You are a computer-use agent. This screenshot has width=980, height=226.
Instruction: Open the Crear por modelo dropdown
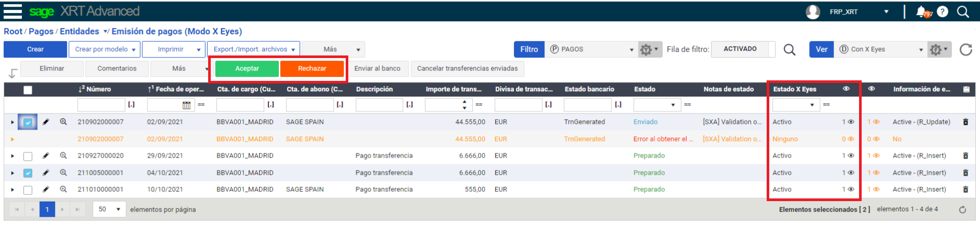click(x=104, y=49)
